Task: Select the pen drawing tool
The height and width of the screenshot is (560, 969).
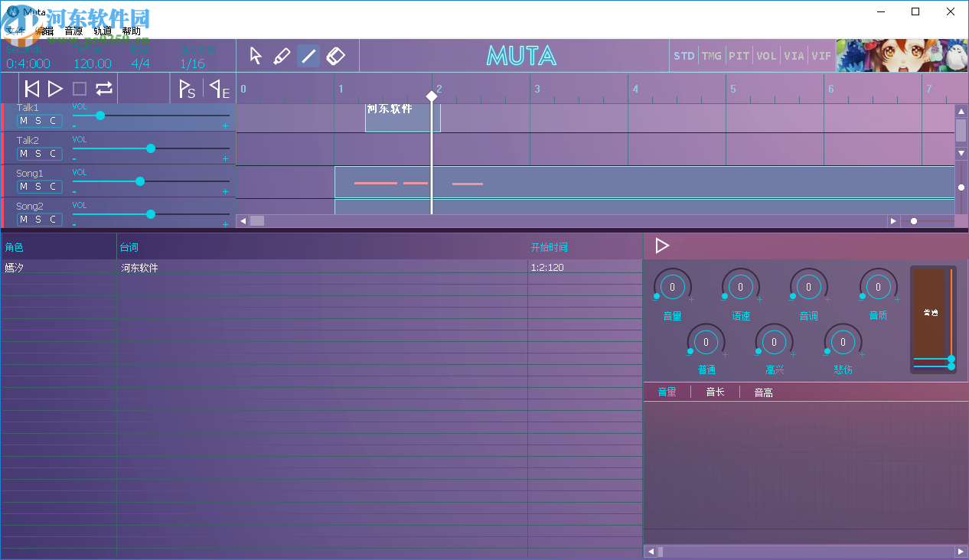Action: (x=282, y=55)
